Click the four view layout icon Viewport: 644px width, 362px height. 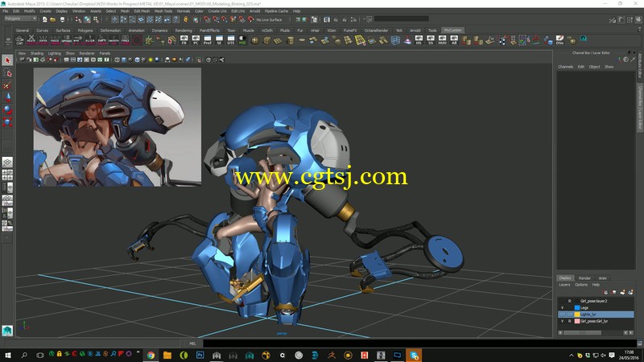(x=7, y=175)
